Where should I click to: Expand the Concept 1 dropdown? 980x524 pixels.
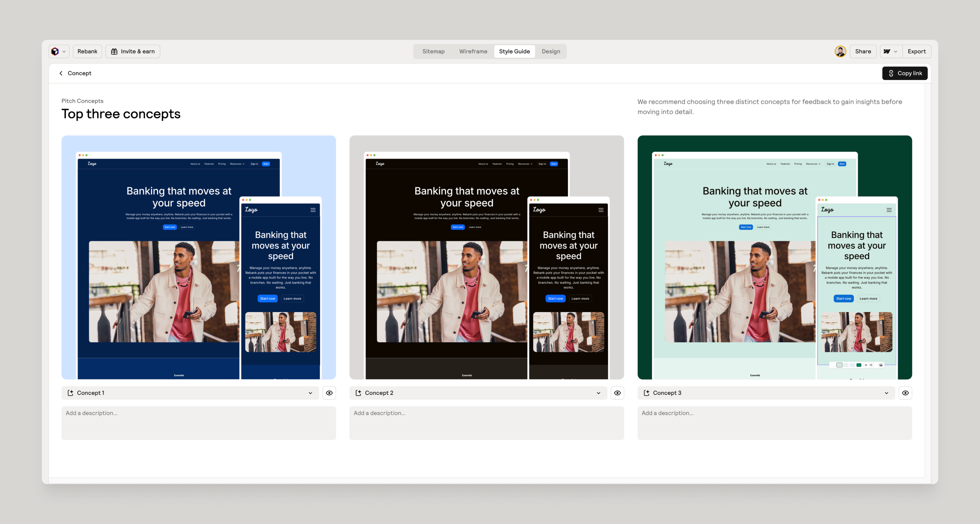(310, 393)
